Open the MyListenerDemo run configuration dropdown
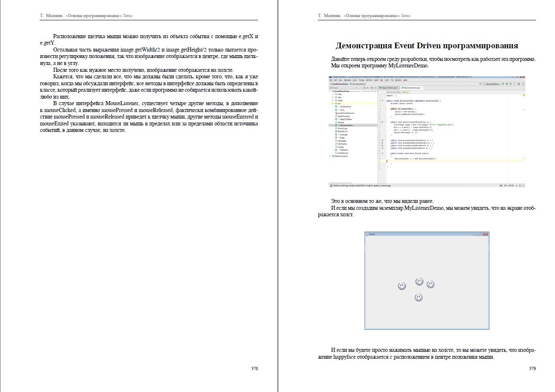 point(491,84)
